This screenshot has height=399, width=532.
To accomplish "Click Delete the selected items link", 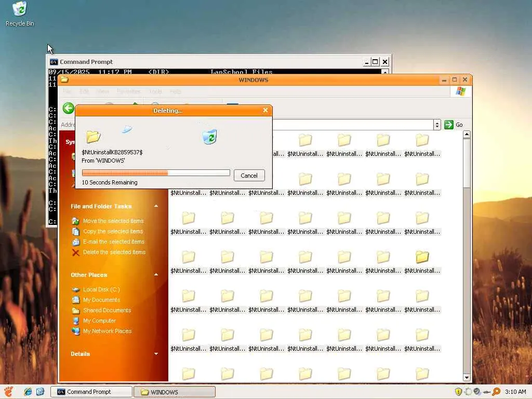I will coord(114,252).
